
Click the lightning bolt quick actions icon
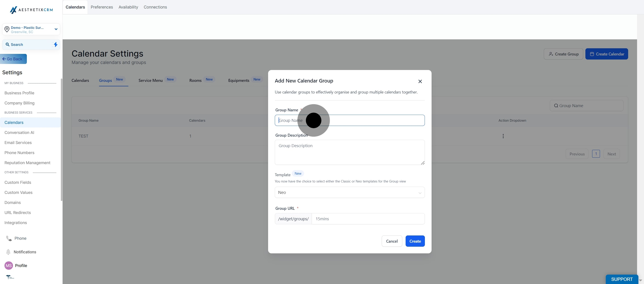point(55,45)
